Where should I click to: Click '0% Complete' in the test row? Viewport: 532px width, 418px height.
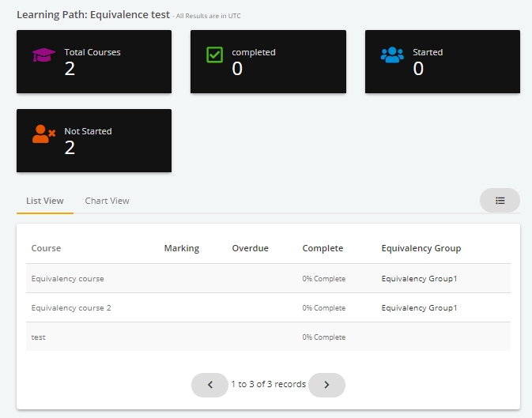click(x=323, y=337)
